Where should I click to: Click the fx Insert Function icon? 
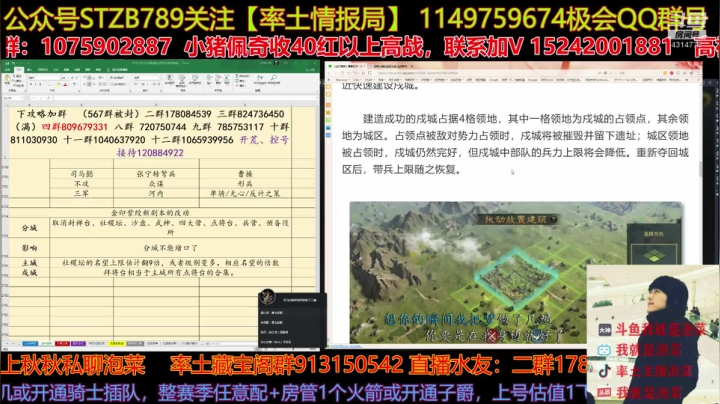[x=49, y=98]
